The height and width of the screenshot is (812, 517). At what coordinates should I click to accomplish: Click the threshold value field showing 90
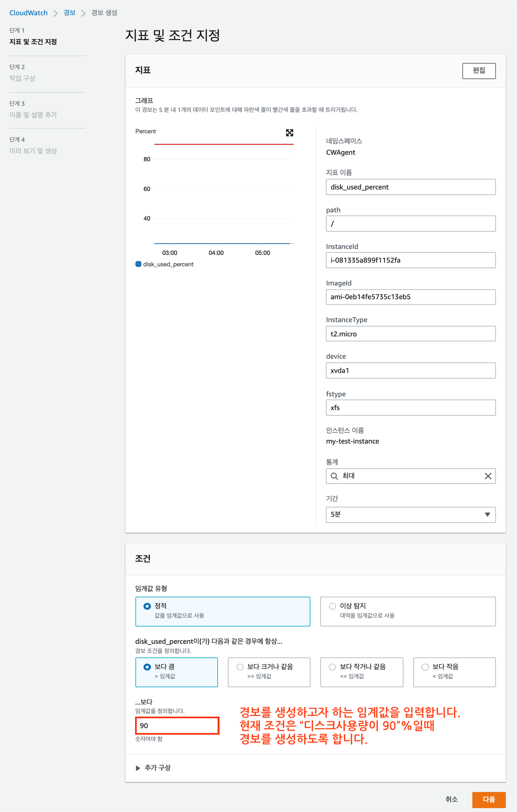177,725
